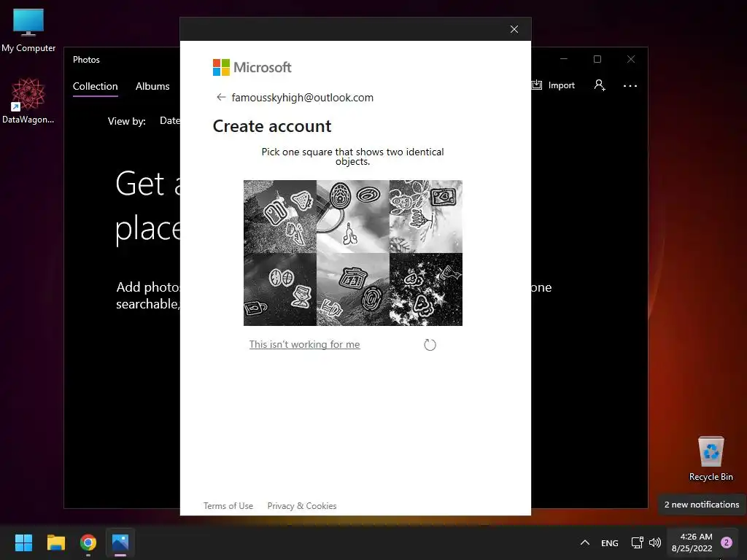
Task: Show hidden tray icons with the chevron
Action: tap(585, 542)
